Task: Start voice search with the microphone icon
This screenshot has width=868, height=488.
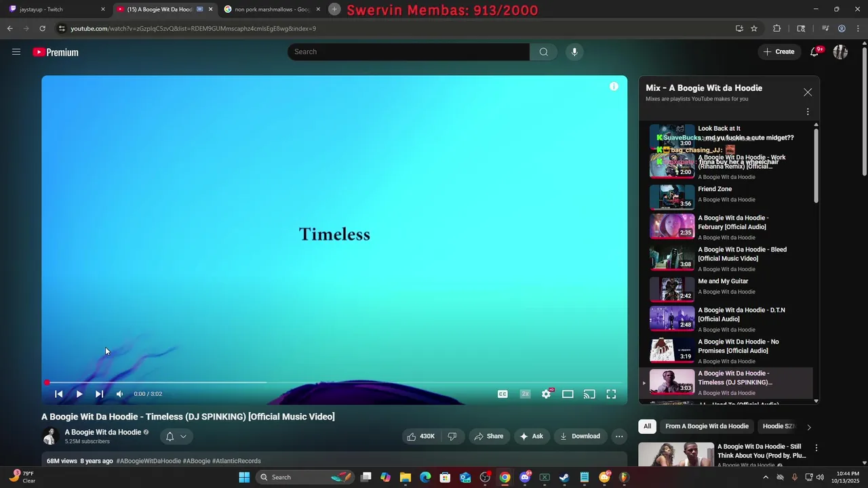Action: [x=574, y=52]
